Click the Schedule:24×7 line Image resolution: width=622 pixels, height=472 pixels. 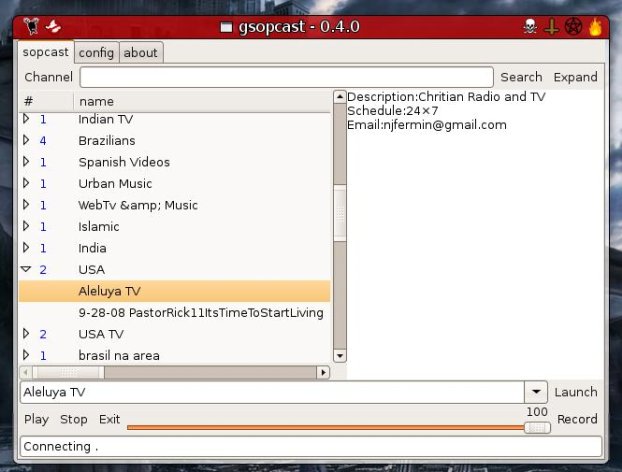pyautogui.click(x=392, y=111)
